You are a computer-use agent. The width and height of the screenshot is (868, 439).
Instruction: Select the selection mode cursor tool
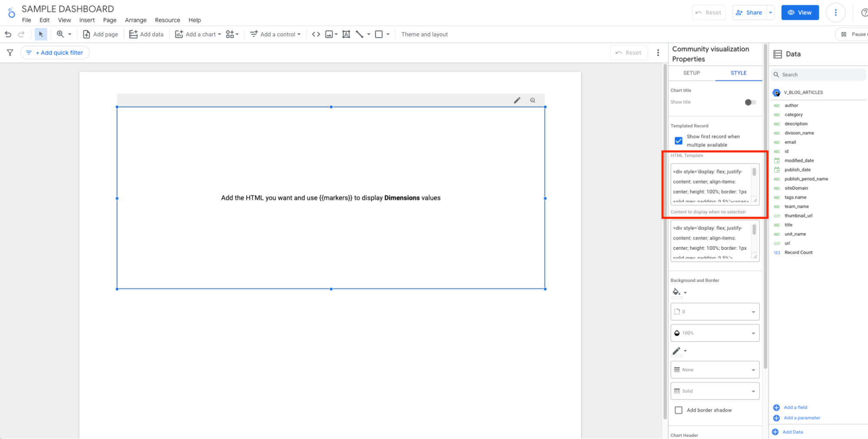[x=41, y=34]
